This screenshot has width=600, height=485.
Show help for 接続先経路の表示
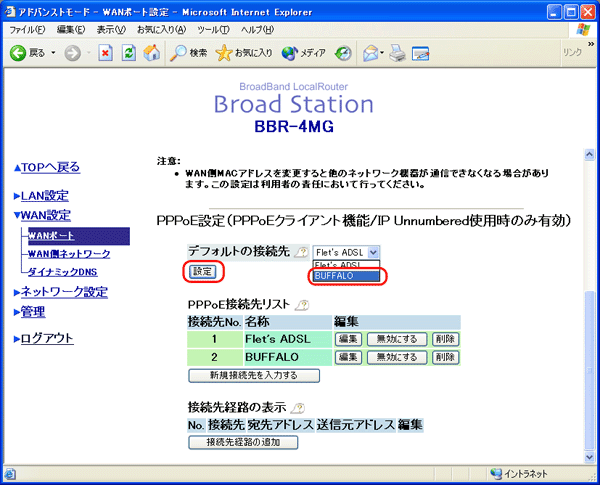tap(298, 408)
